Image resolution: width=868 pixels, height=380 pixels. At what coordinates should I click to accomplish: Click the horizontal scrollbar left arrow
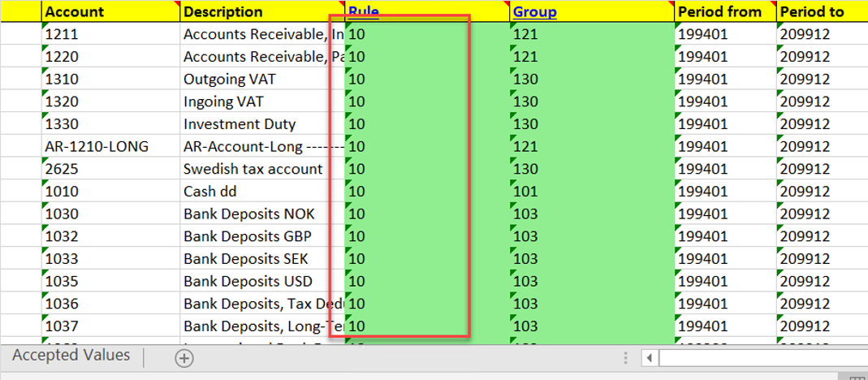point(650,358)
